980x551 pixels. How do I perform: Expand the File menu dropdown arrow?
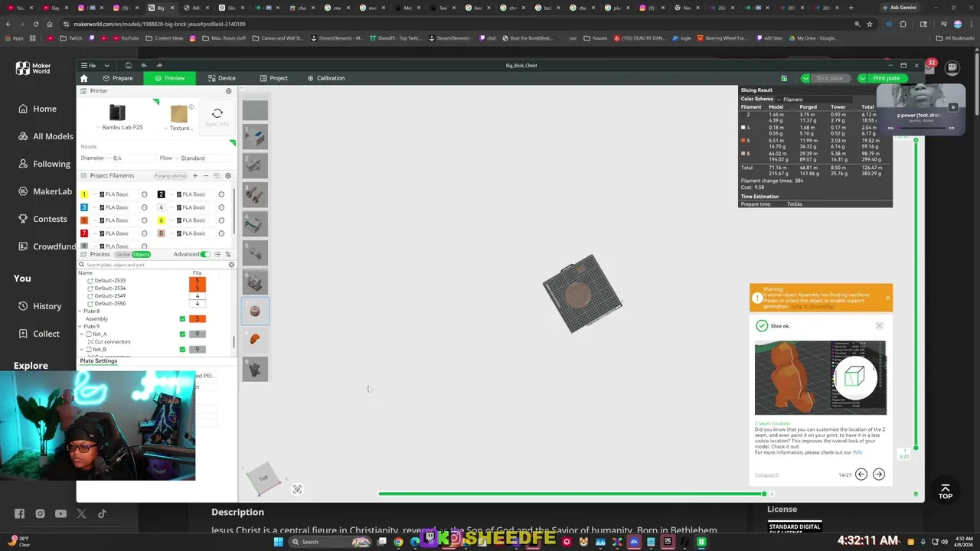[x=106, y=65]
